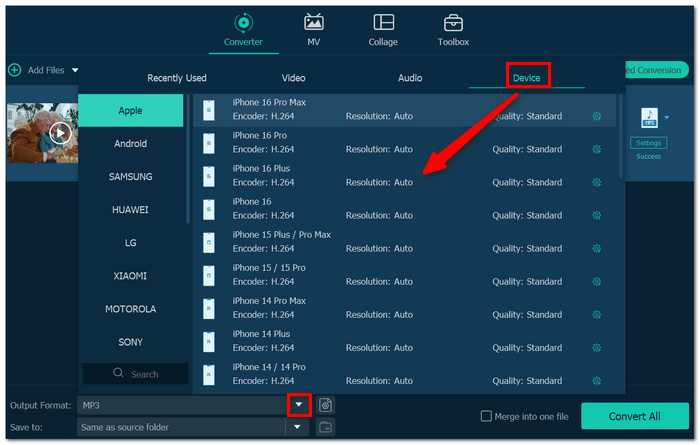Select MOTOROLA device category
Viewport: 700px width, 445px height.
(130, 309)
